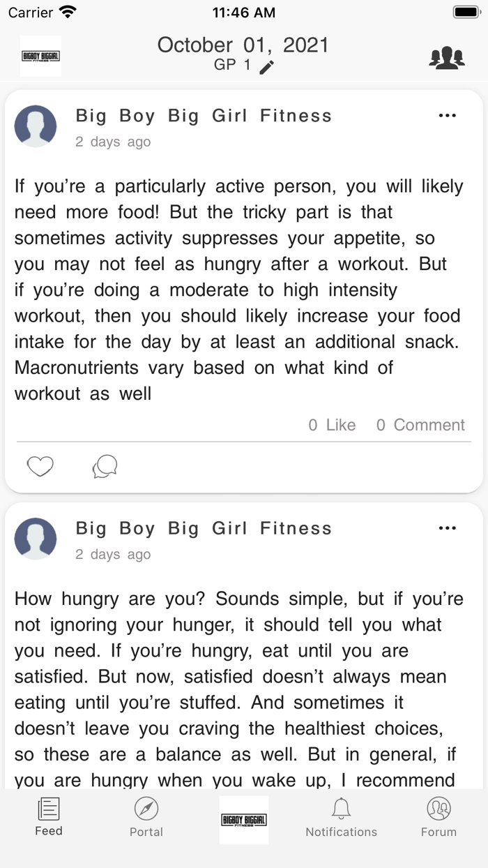Tap 0 Like count on the first post
488x868 pixels.
pos(332,424)
